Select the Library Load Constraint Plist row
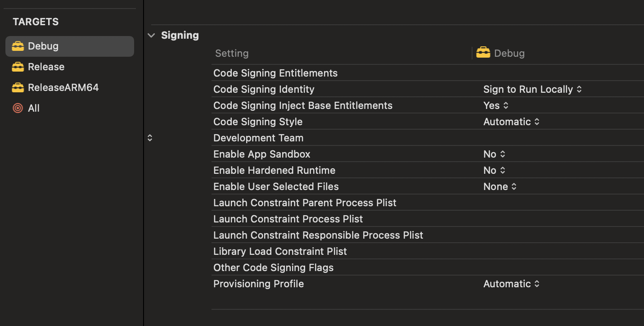 coord(428,251)
